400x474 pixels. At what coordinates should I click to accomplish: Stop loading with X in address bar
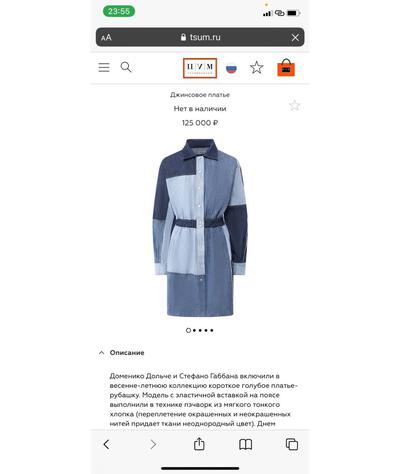tap(295, 38)
